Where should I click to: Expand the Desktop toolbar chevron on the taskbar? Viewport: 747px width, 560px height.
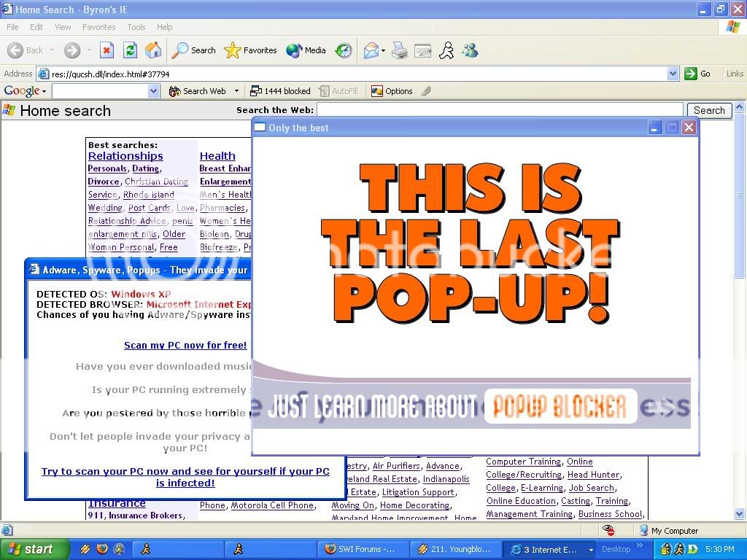tap(640, 545)
